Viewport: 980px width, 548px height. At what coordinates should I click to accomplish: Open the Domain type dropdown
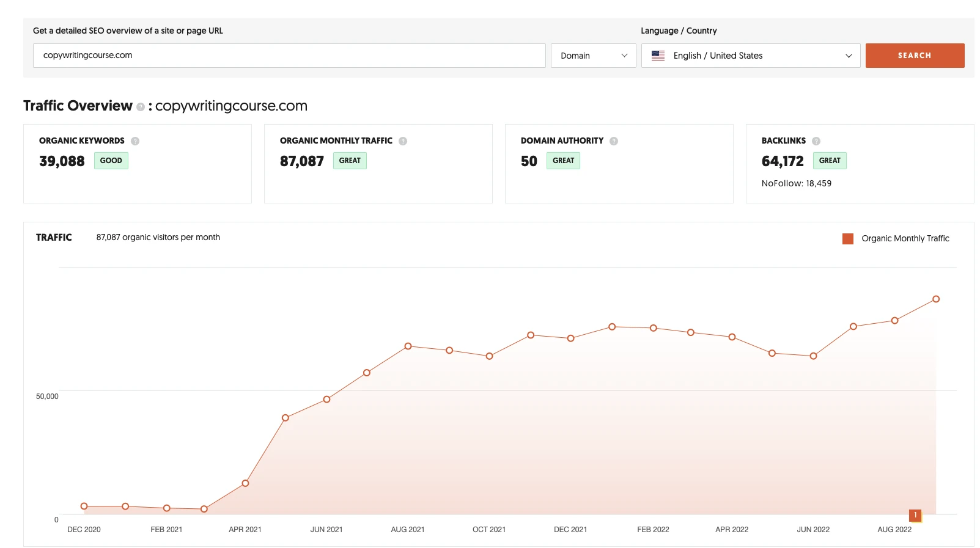point(593,56)
